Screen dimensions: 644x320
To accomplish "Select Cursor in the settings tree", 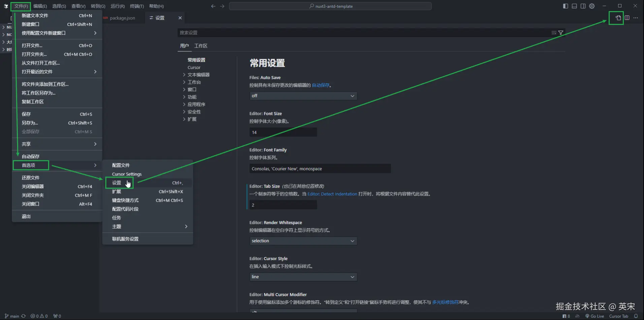I will point(194,67).
